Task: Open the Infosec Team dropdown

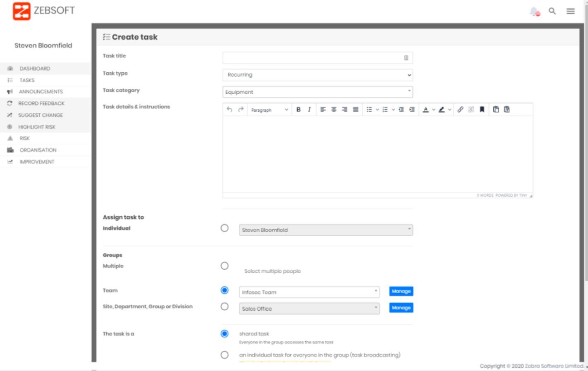Action: click(x=309, y=292)
